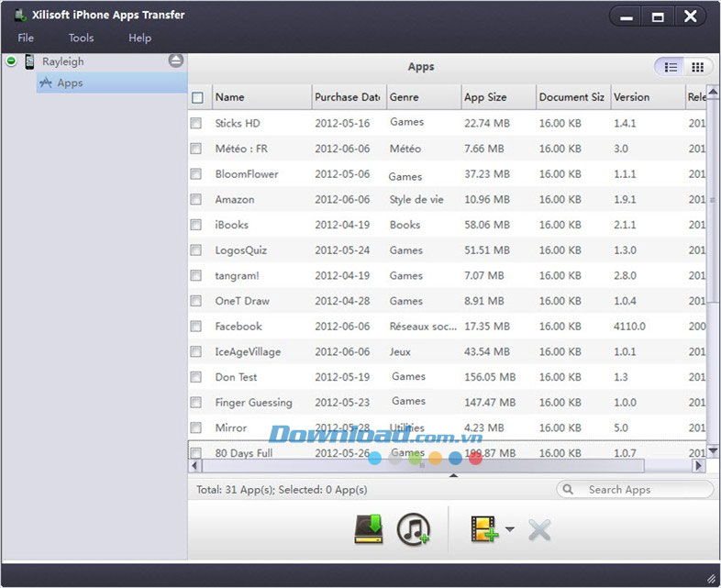Click the search magnifier icon
This screenshot has height=588, width=721.
click(x=568, y=489)
